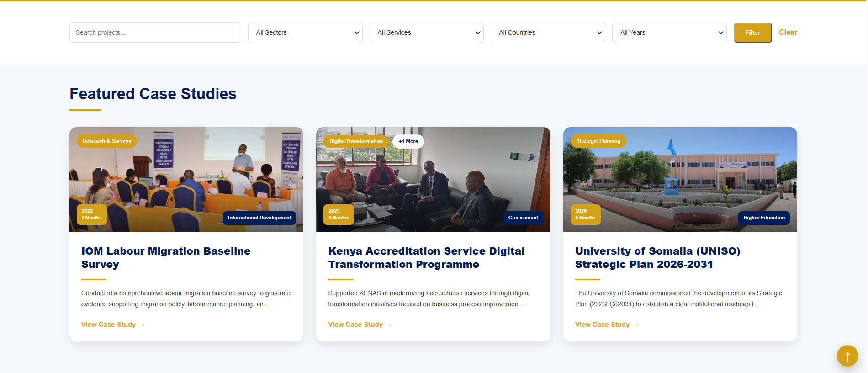View Case Study for IOM Labour Migration

(x=113, y=325)
